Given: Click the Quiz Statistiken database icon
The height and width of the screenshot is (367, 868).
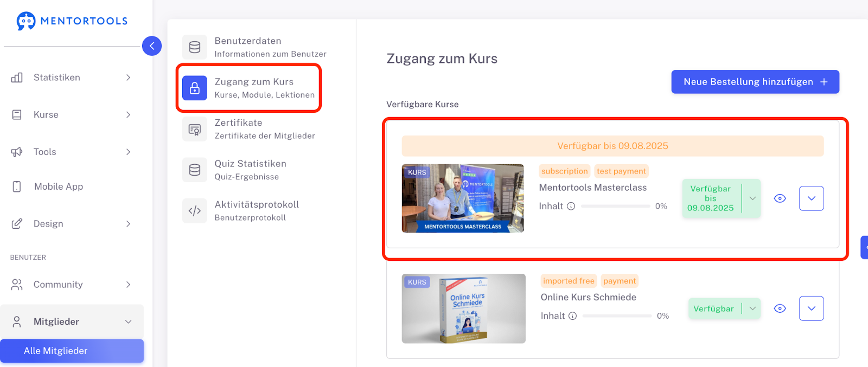Looking at the screenshot, I should pos(195,170).
